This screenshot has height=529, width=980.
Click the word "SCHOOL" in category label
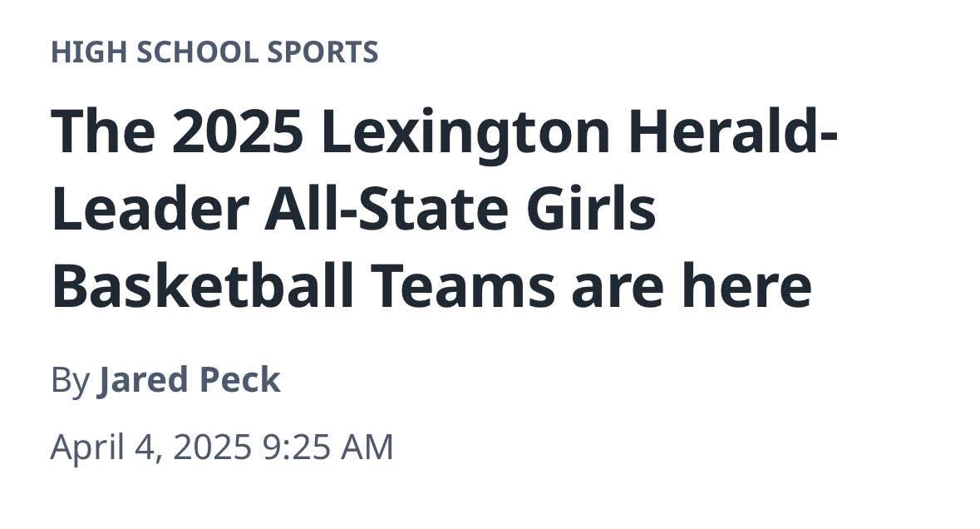coord(198,52)
